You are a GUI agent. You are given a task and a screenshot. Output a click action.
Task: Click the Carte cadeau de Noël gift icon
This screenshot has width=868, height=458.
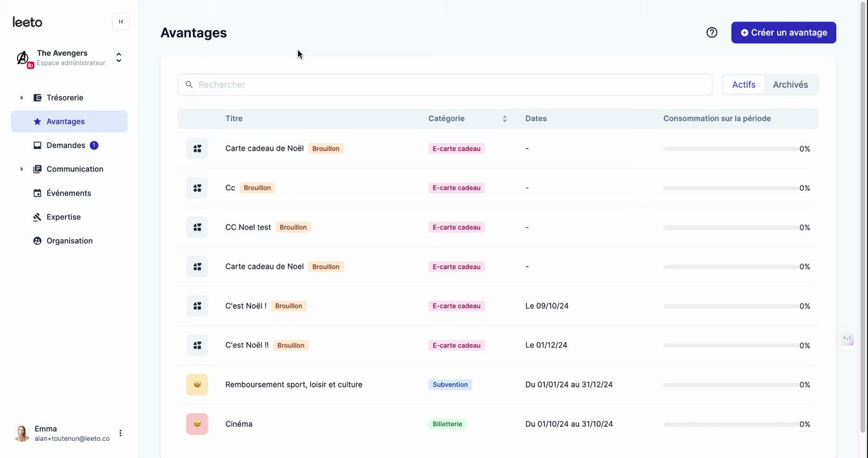[x=197, y=149]
